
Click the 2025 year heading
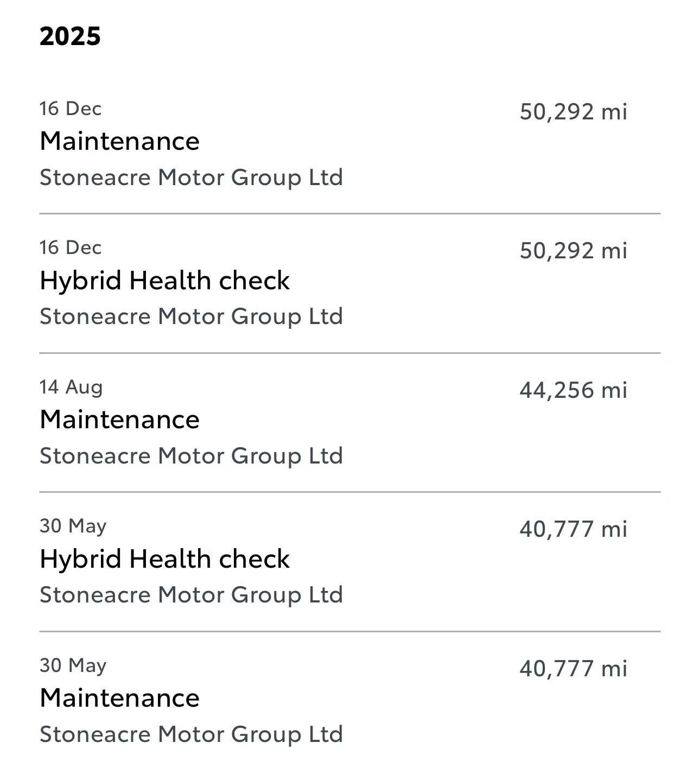coord(70,36)
